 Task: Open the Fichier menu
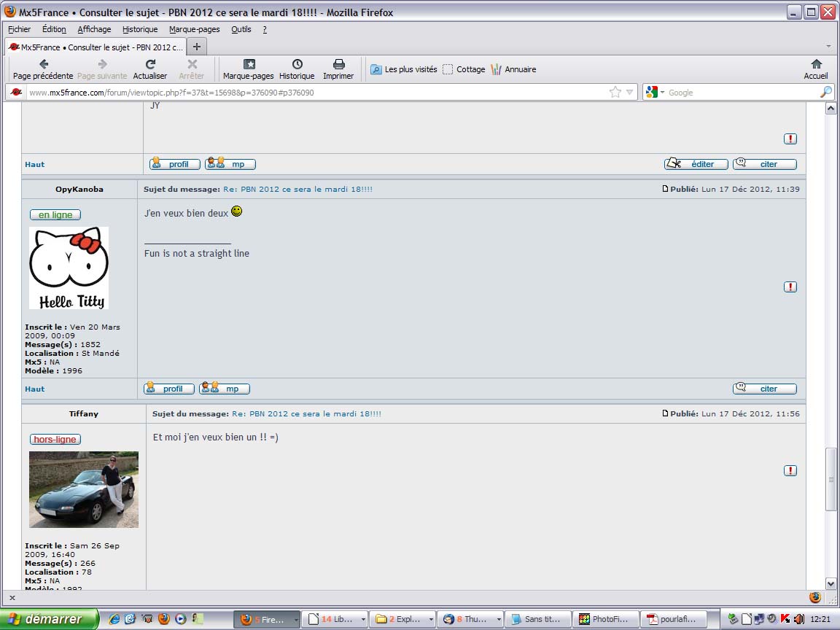19,29
